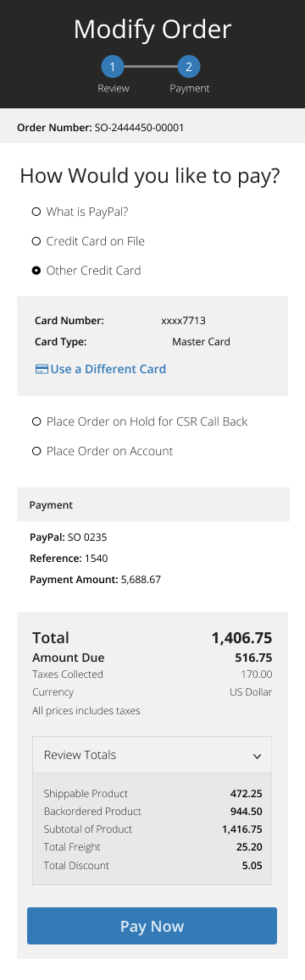The height and width of the screenshot is (980, 305).
Task: Select step 1 Review circle
Action: [112, 66]
